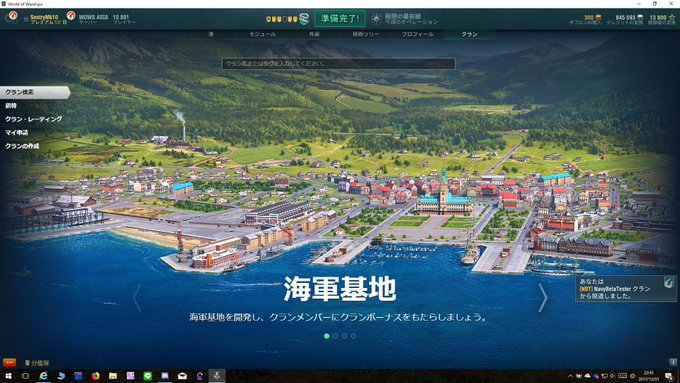680x383 pixels.
Task: Open the モジュール tab
Action: 262,34
